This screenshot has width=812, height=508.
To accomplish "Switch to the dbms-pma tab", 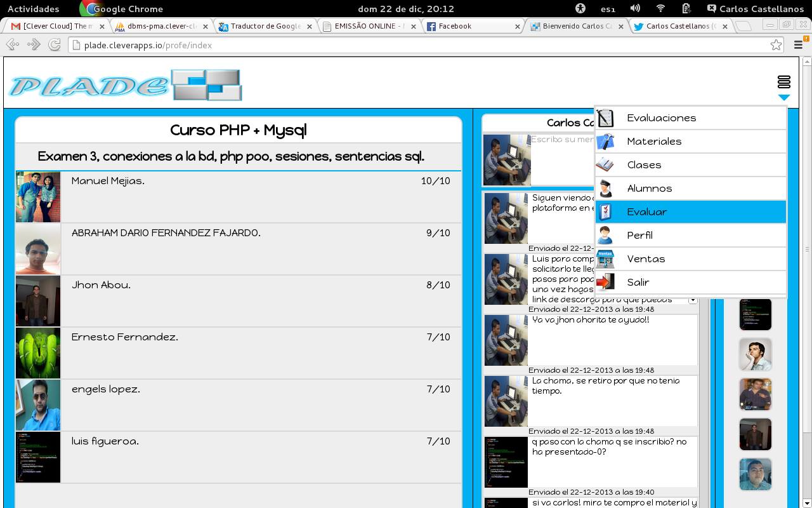I will (160, 26).
